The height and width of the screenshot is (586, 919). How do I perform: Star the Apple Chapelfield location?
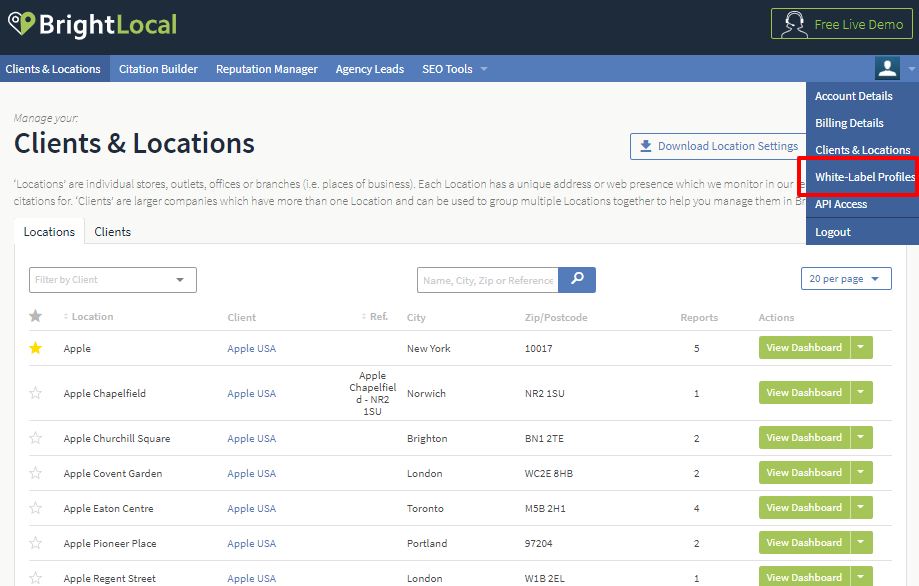point(36,393)
